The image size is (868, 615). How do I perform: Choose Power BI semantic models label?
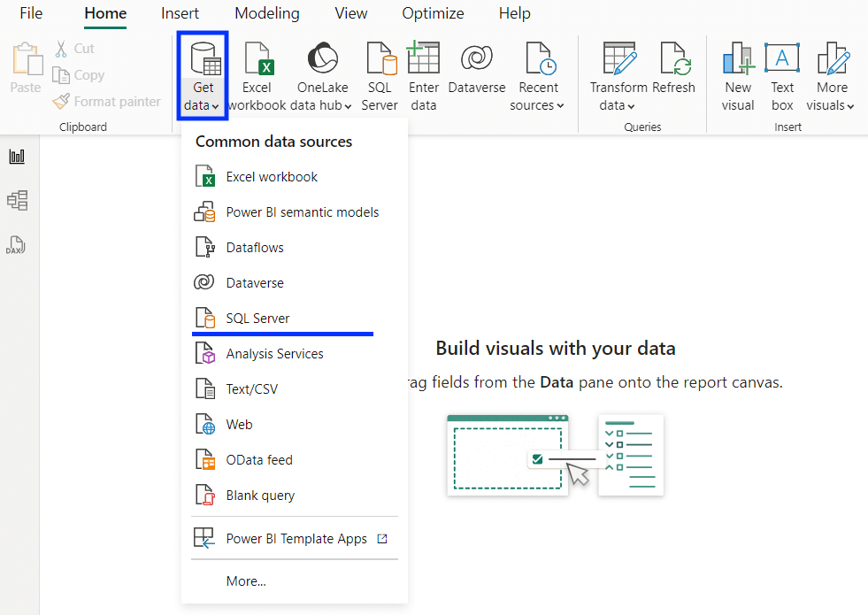click(x=303, y=212)
